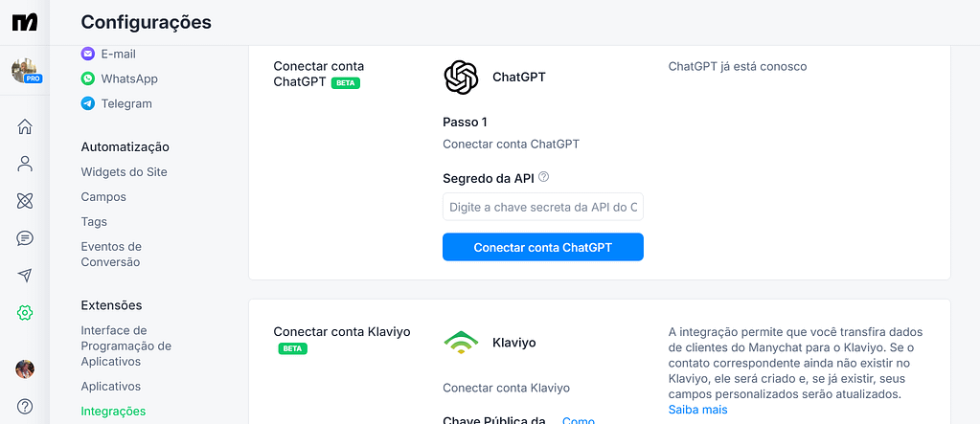Open Aplicativos under Extensões

110,386
